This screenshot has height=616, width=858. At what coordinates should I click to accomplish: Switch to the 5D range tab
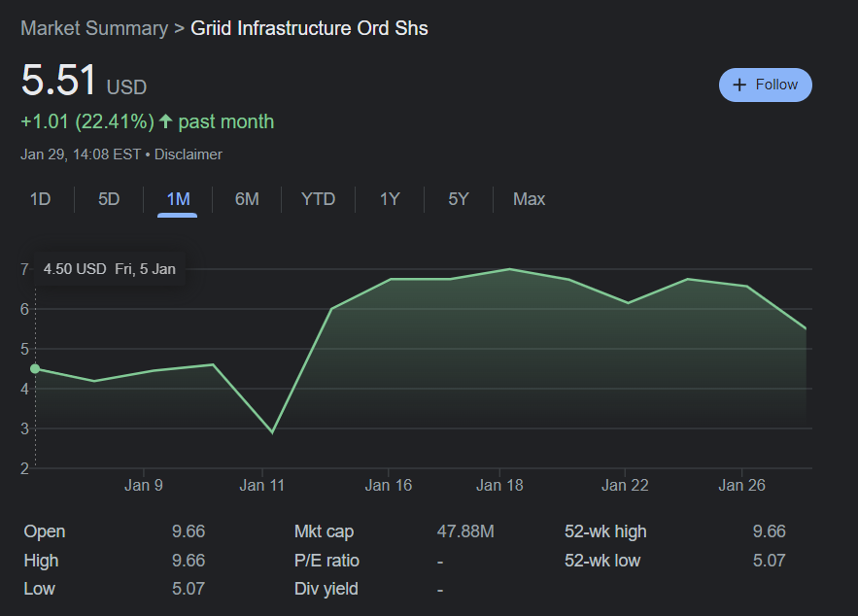coord(109,199)
